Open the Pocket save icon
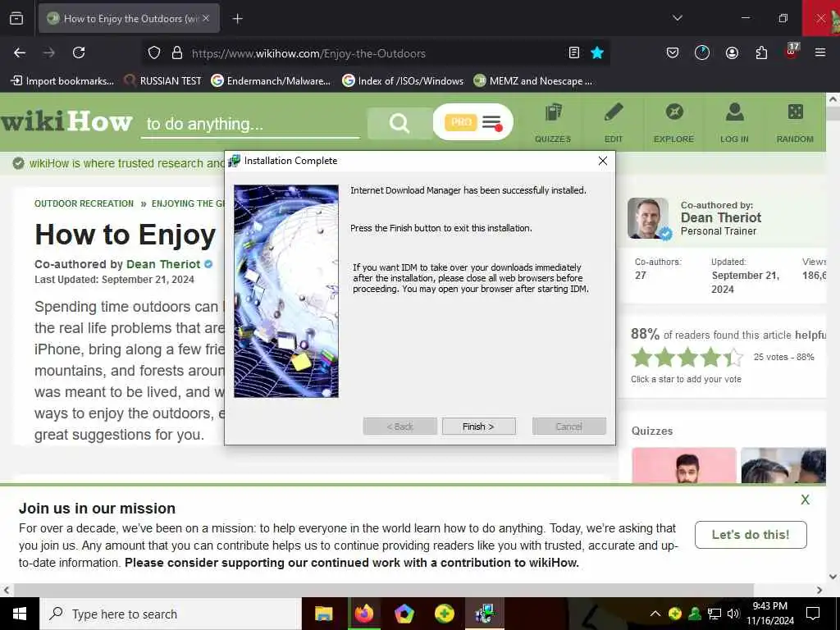 click(673, 52)
